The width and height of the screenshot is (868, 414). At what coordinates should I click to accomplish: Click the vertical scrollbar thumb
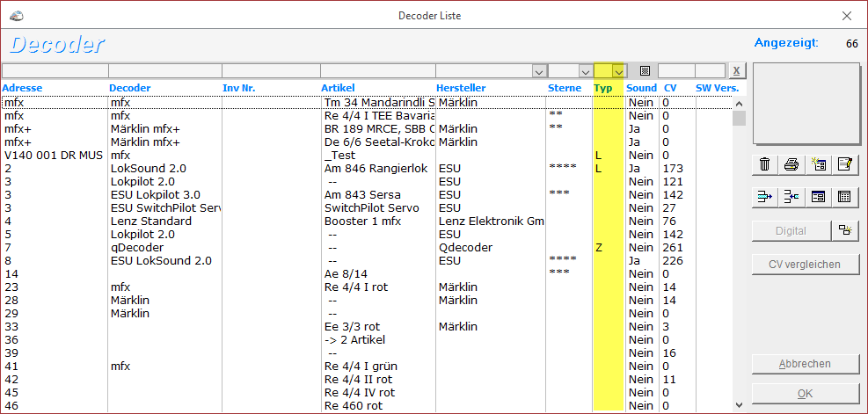(x=739, y=119)
